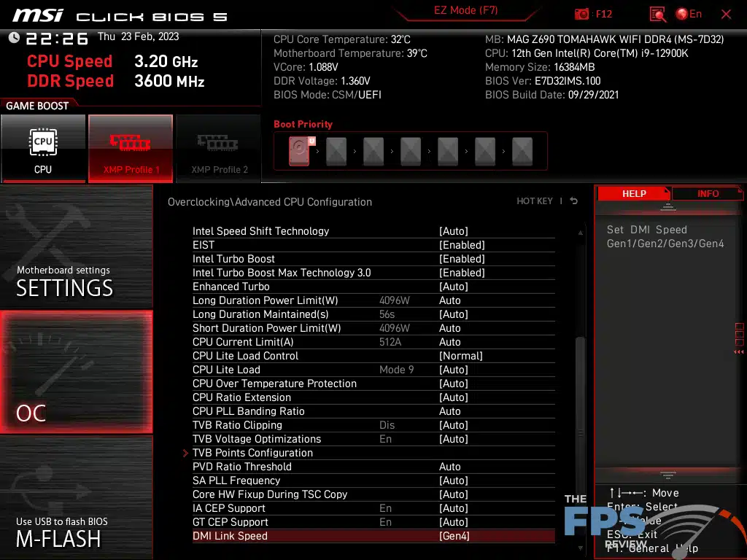This screenshot has width=747, height=560.
Task: Toggle the CPU Game Boost button
Action: 43,149
